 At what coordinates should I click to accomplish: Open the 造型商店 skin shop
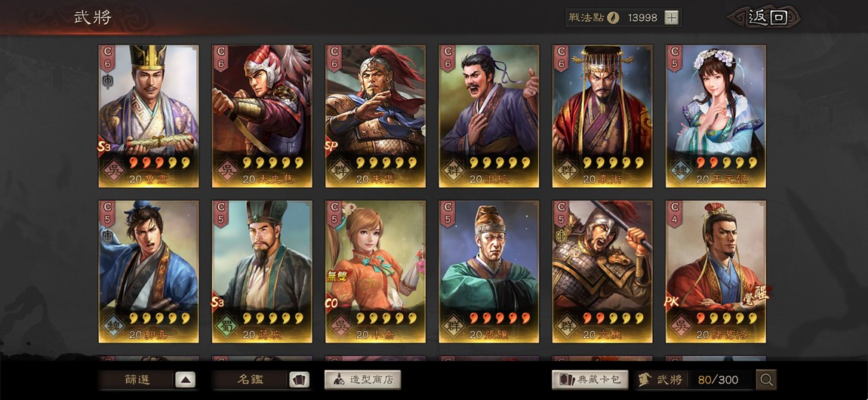click(x=362, y=380)
